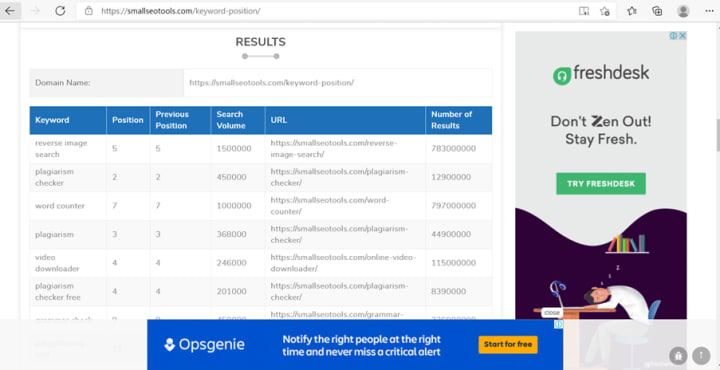Click the browser forward arrow
This screenshot has width=720, height=370.
click(x=35, y=11)
